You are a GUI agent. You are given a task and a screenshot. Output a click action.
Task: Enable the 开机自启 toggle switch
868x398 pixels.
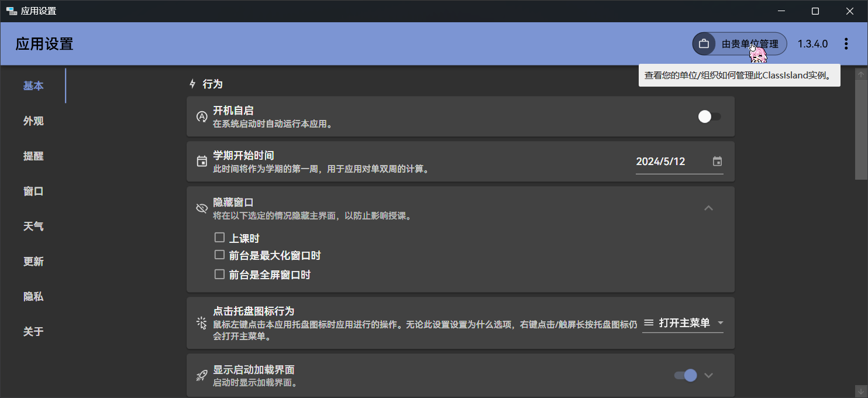click(x=709, y=116)
